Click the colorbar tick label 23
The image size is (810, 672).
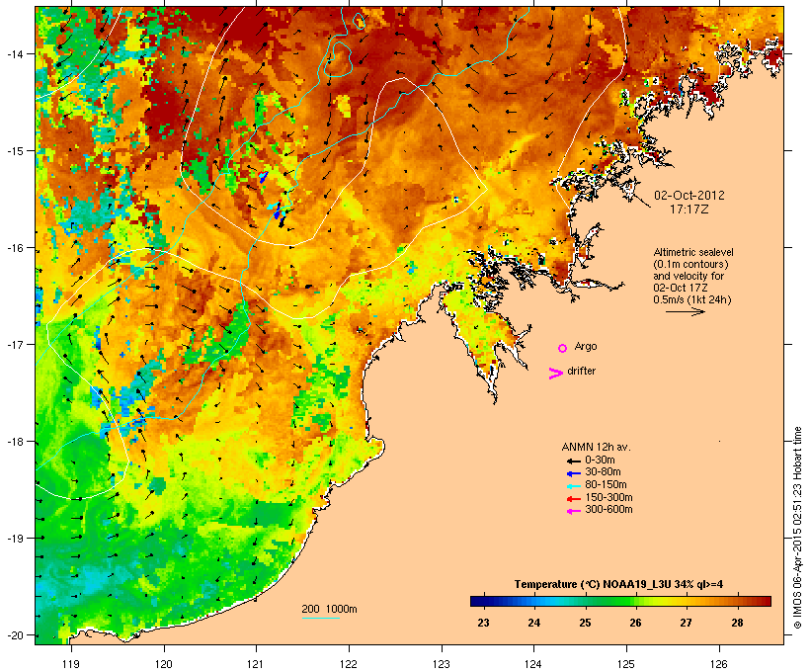coord(483,623)
